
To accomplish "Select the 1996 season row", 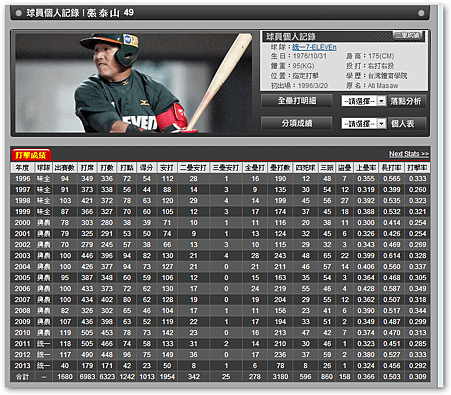I will (x=220, y=179).
